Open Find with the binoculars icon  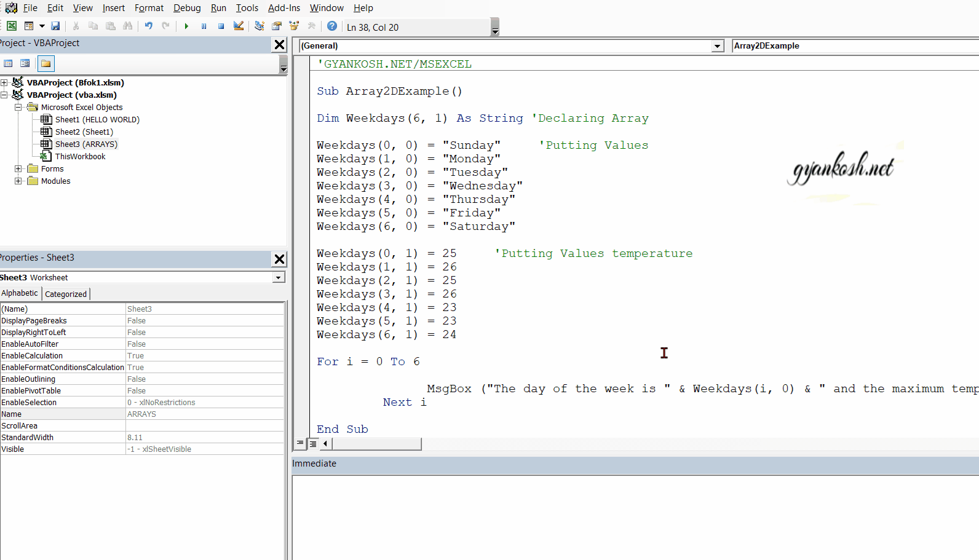tap(128, 26)
